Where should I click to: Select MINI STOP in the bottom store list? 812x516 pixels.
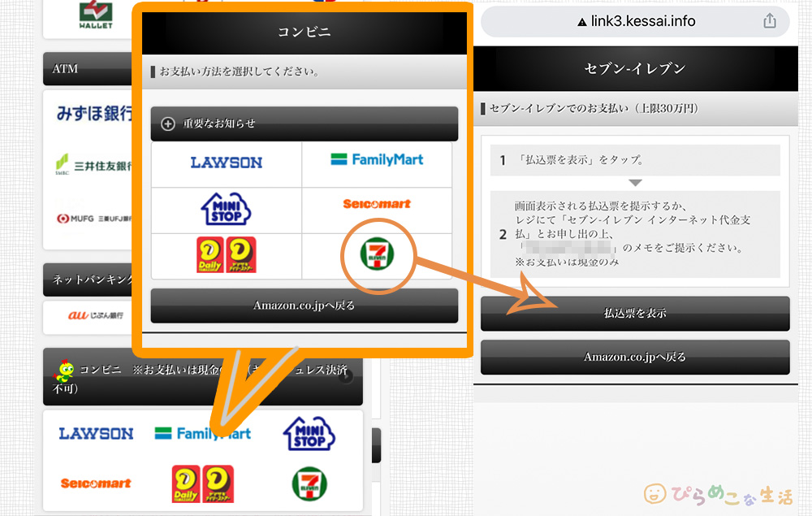tap(309, 434)
